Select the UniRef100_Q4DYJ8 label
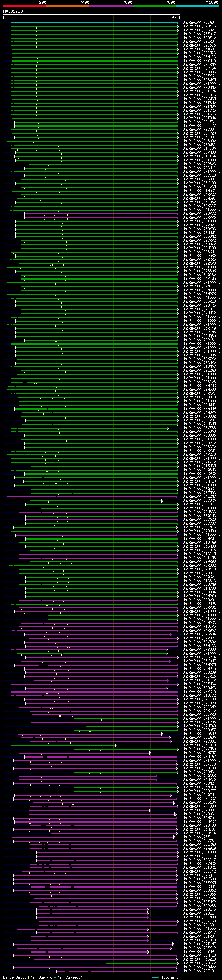 tap(199, 569)
